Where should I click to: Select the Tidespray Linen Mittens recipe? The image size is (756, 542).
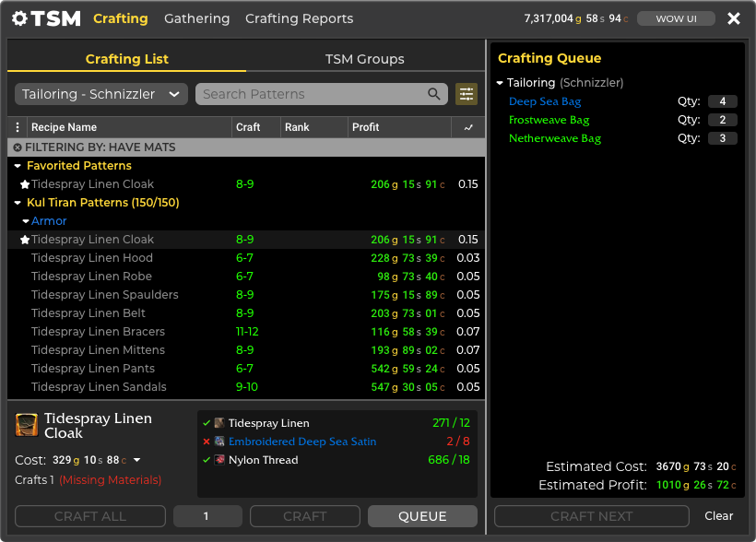pos(246,350)
